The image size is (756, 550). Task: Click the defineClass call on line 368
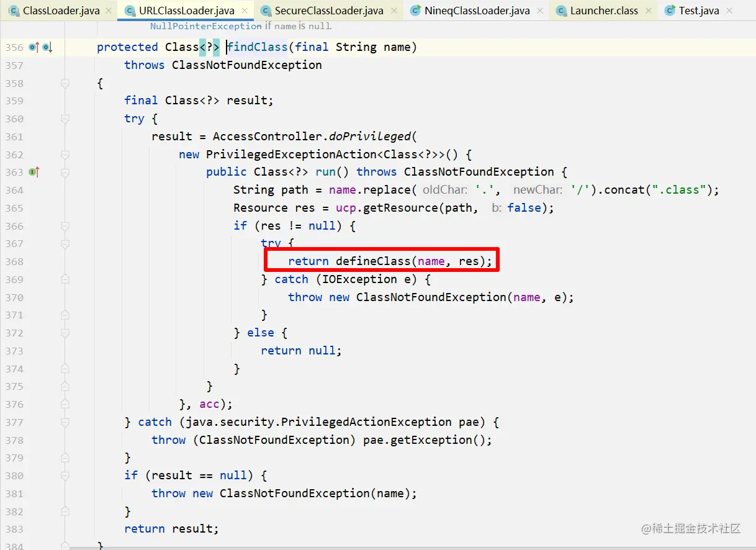[x=373, y=261]
